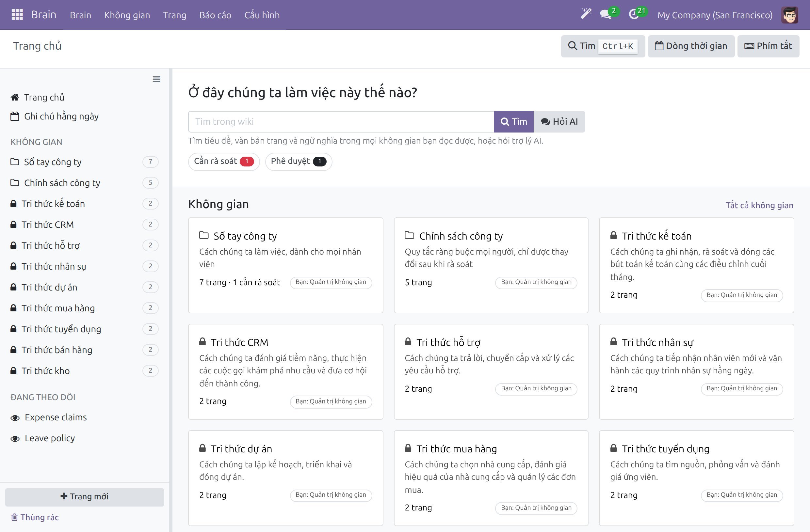Open the Cấu hình navbar menu

[262, 15]
